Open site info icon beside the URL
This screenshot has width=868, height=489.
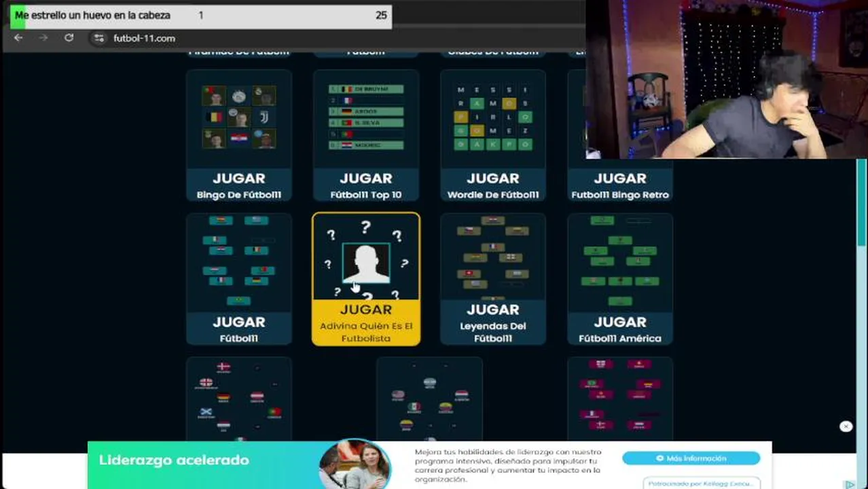(99, 38)
